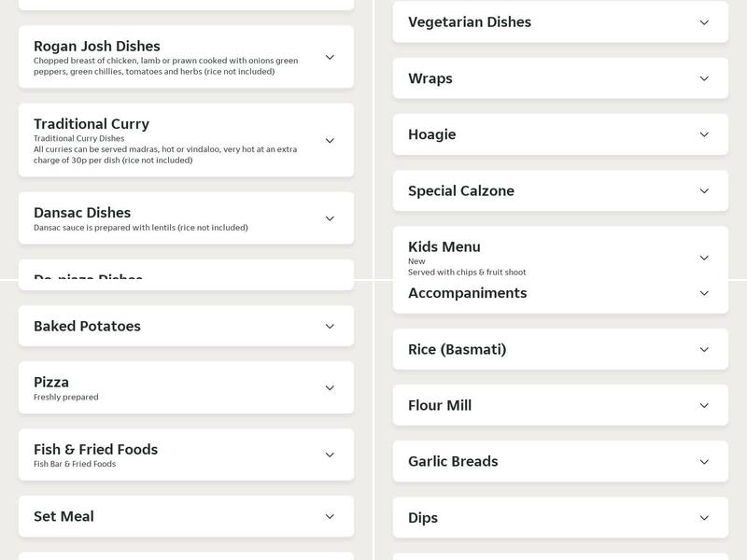Expand the Hoagie category

(x=558, y=134)
